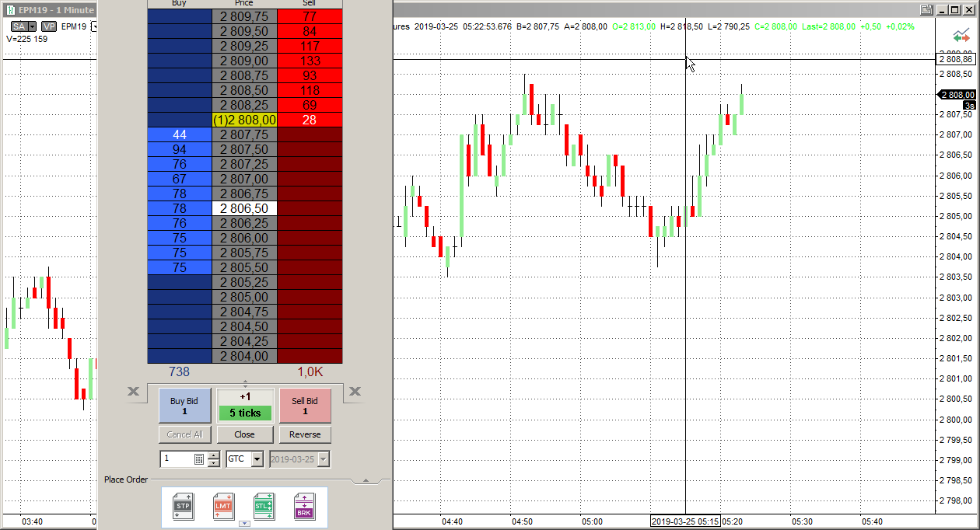
Task: Expand more order types below the order icons
Action: pos(244,524)
